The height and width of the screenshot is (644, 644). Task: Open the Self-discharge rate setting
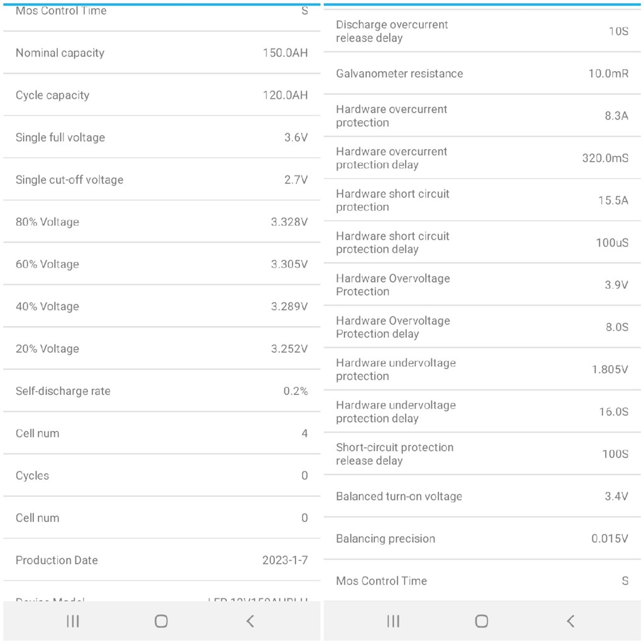[162, 391]
